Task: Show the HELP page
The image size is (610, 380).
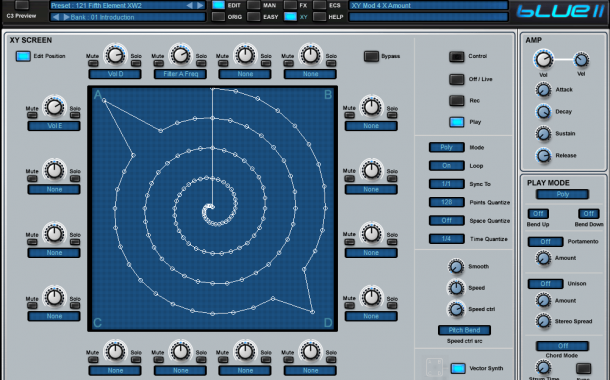Action: (319, 17)
